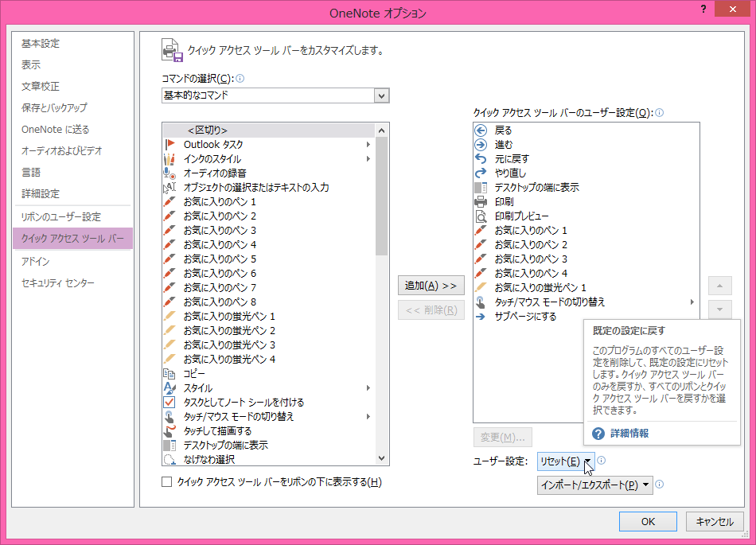Click the info icon beside インポート/エクスポート
This screenshot has width=756, height=545.
(660, 485)
